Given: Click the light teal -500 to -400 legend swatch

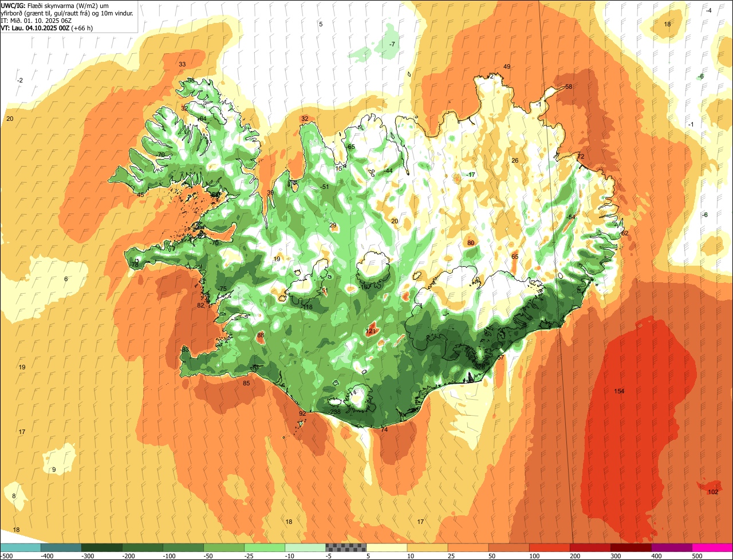Looking at the screenshot, I should (21, 547).
